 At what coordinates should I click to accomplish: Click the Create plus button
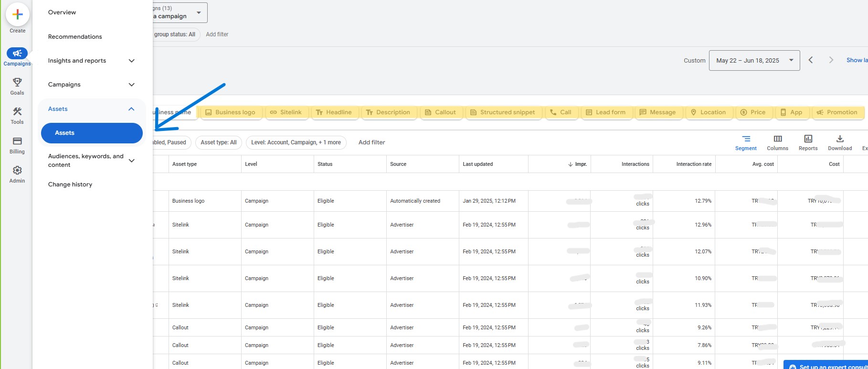pyautogui.click(x=18, y=14)
